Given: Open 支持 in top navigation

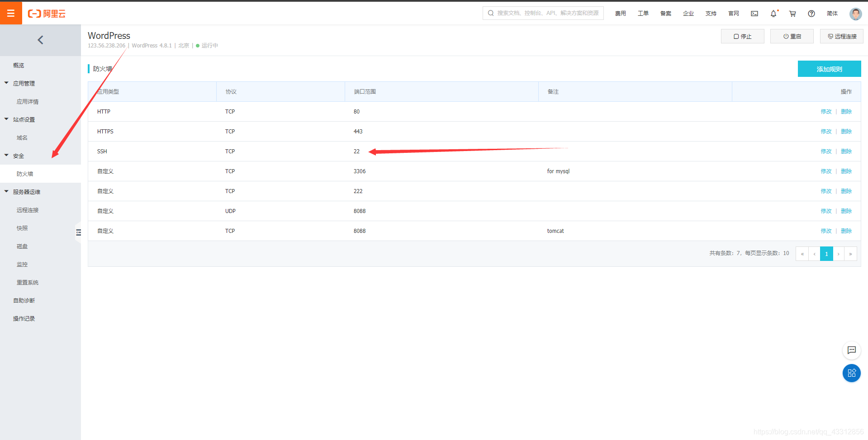Looking at the screenshot, I should [711, 14].
